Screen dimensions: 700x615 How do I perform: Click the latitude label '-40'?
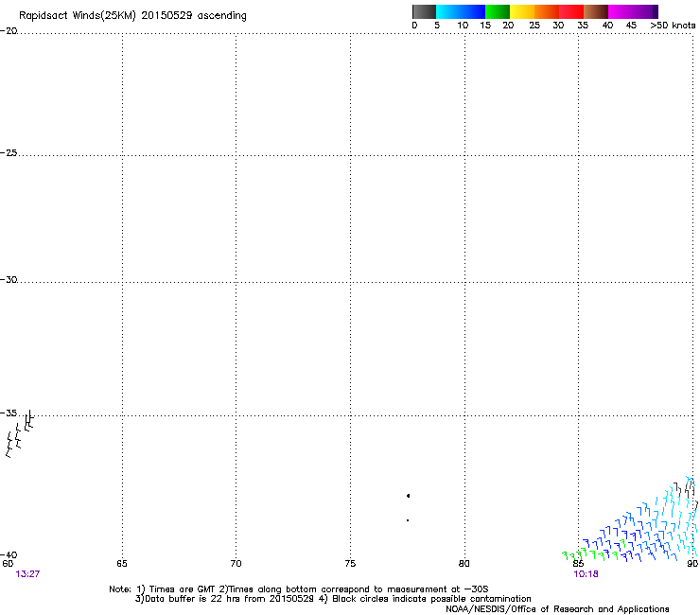pyautogui.click(x=9, y=554)
